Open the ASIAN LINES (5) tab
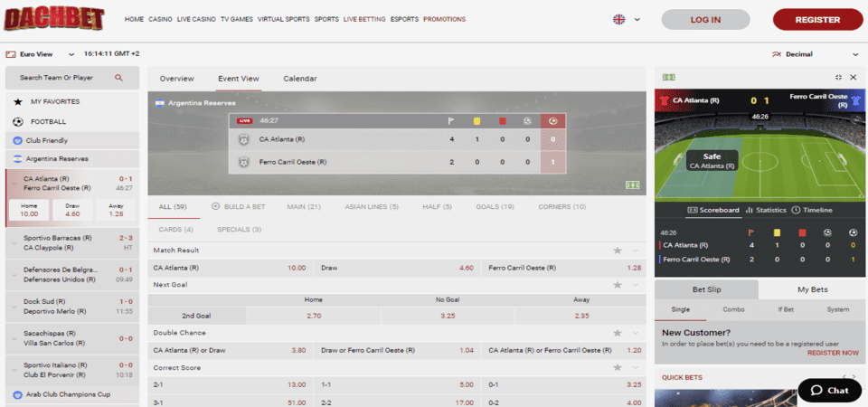This screenshot has height=407, width=868. click(x=372, y=206)
